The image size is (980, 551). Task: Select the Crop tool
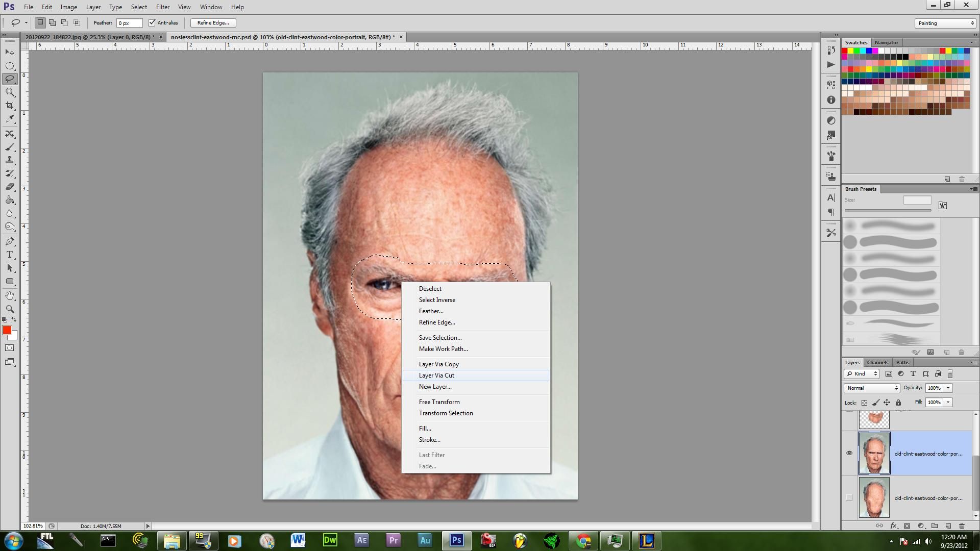pos(10,106)
